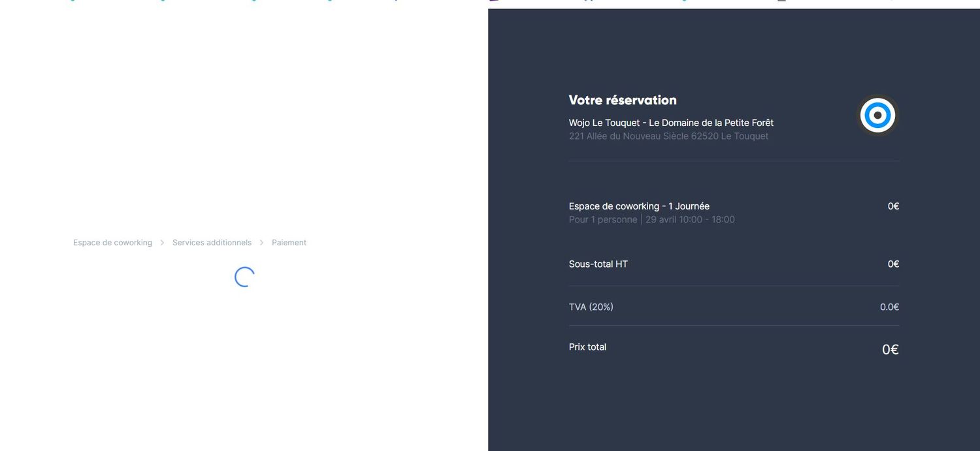Click chevron after Espace de coworking breadcrumb

click(162, 243)
